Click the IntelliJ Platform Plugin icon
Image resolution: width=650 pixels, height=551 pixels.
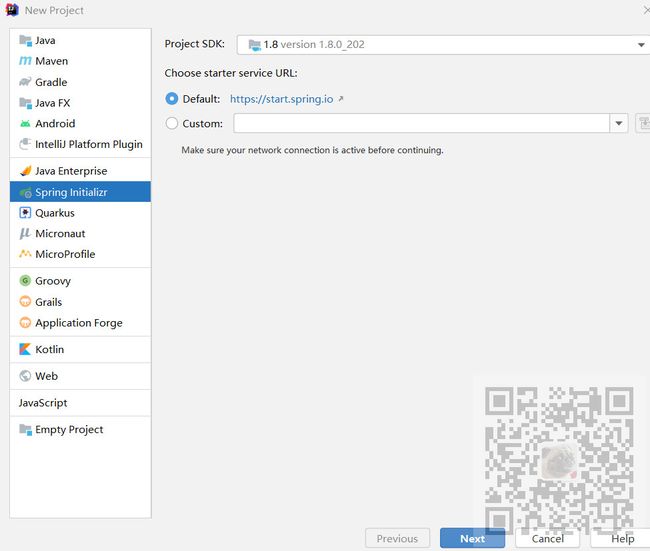(x=25, y=144)
